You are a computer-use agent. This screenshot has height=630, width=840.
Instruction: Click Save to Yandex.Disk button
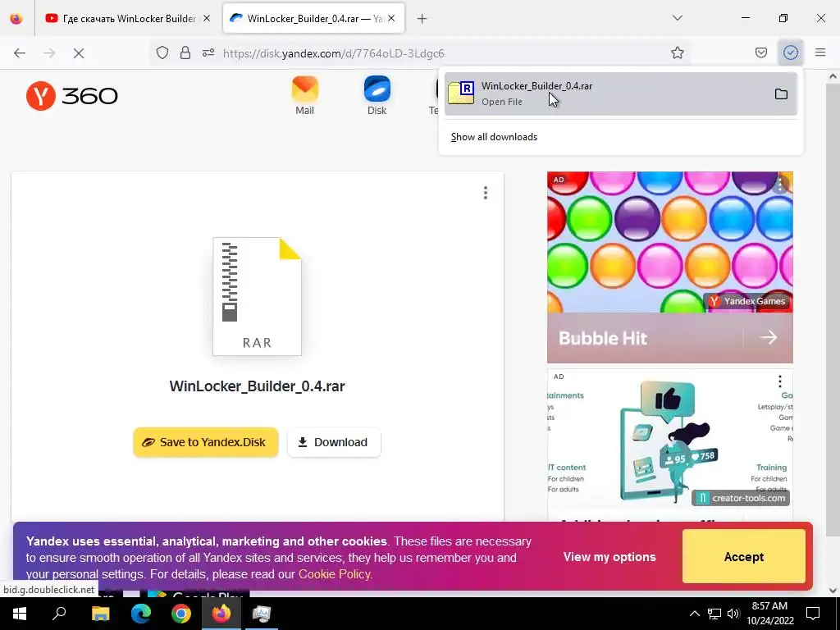click(206, 442)
